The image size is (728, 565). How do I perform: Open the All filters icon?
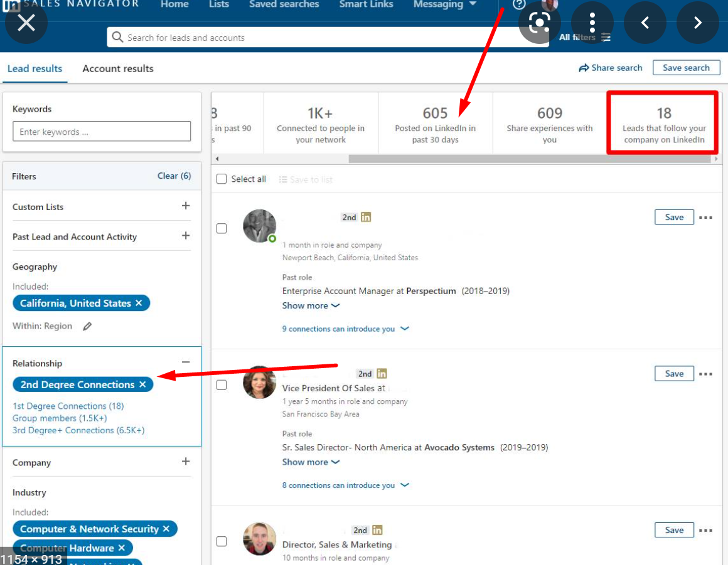click(x=606, y=37)
